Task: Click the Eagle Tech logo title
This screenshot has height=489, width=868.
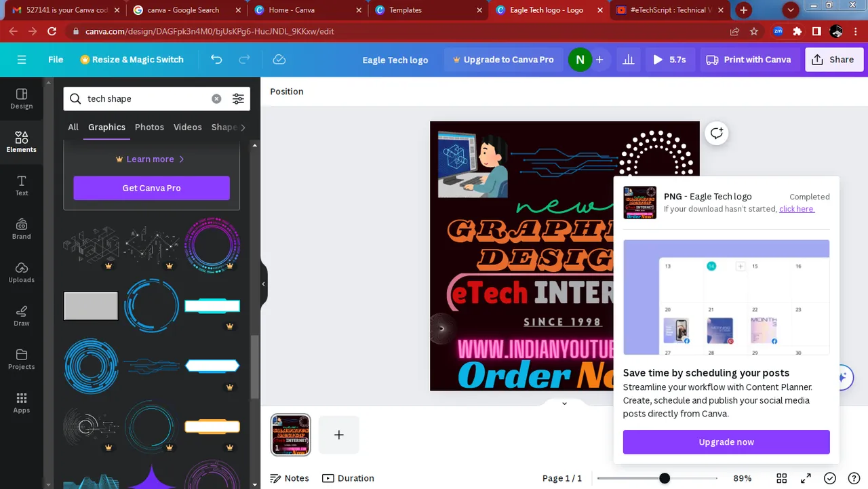Action: (395, 60)
